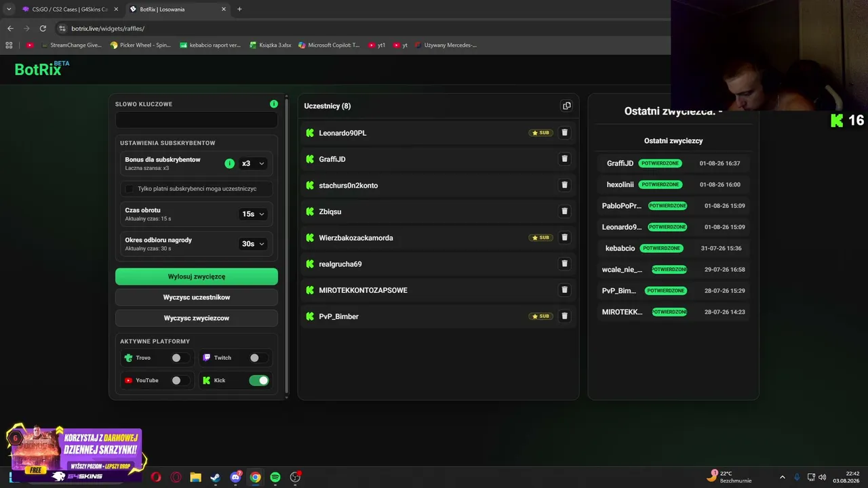This screenshot has height=488, width=868.
Task: Click Wyczysc zwyciezcow button
Action: point(197,318)
